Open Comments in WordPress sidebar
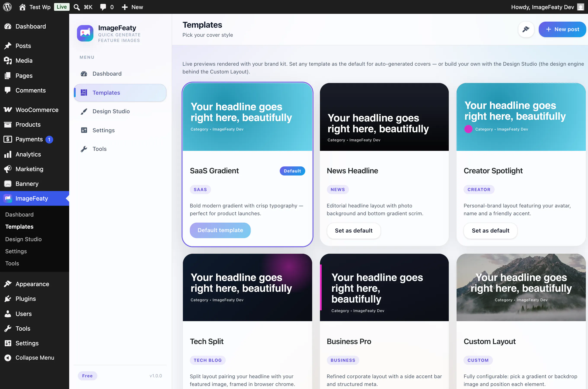The width and height of the screenshot is (588, 389). pos(35,90)
